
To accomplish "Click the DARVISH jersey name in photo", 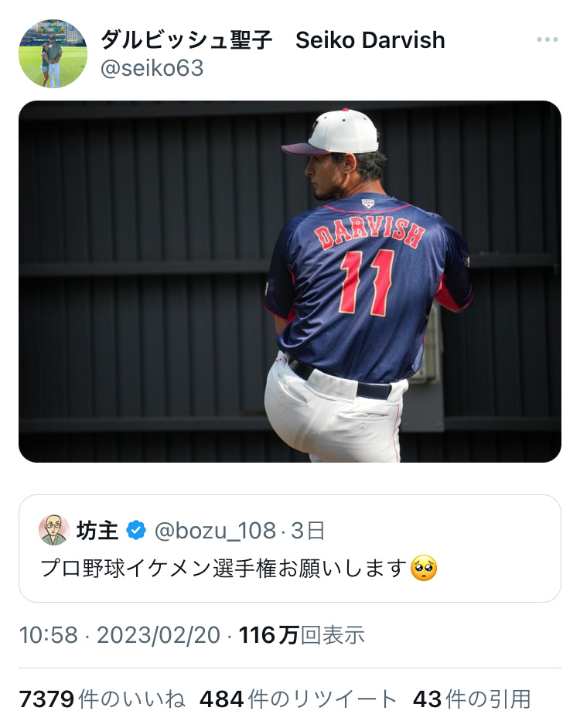I will point(370,231).
